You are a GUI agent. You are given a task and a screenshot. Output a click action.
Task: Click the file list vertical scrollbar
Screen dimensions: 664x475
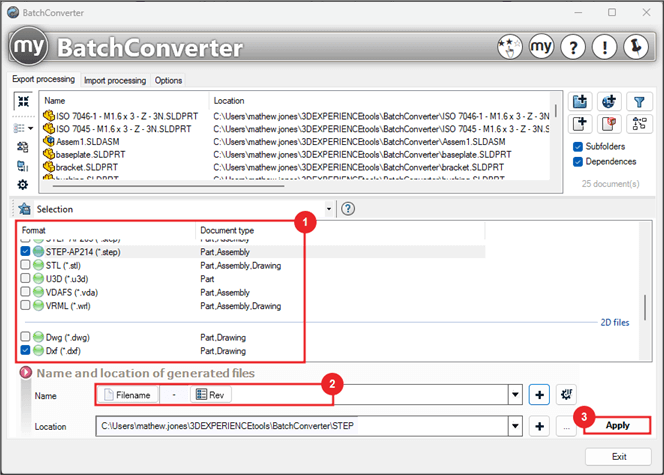[556, 111]
